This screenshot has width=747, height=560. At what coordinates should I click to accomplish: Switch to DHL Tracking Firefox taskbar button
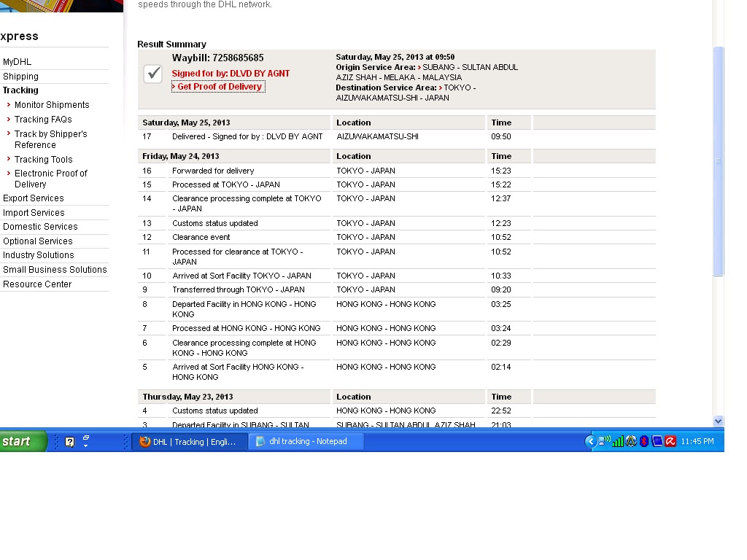point(190,442)
